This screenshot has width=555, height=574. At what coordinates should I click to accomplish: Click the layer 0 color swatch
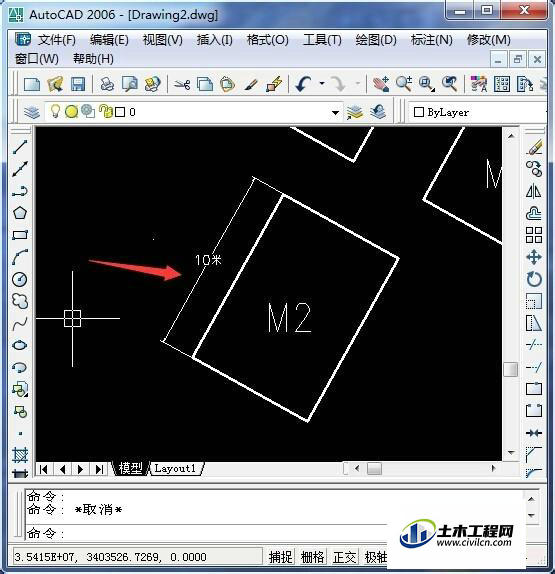(x=120, y=112)
